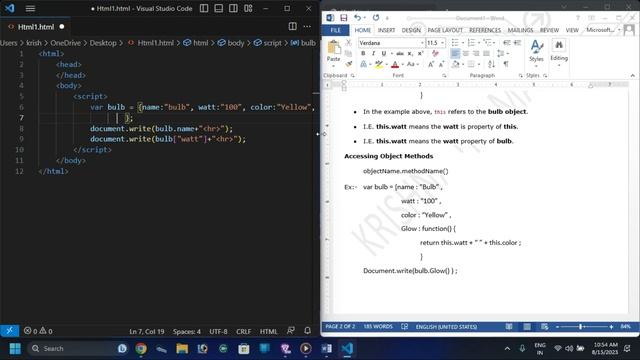Click Decrease Indent in Word ribbon

507,43
